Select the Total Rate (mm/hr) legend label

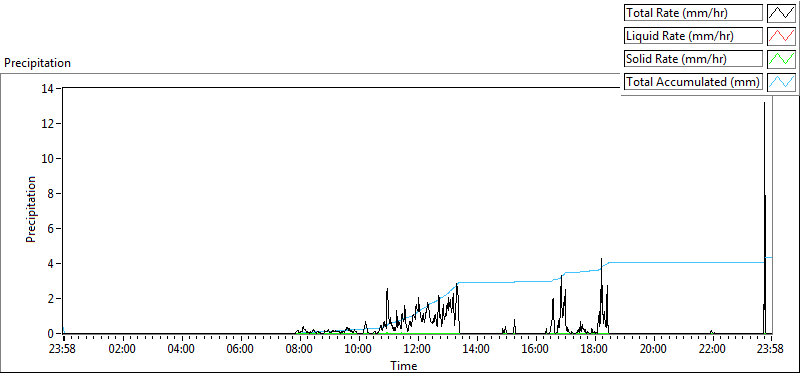[693, 13]
